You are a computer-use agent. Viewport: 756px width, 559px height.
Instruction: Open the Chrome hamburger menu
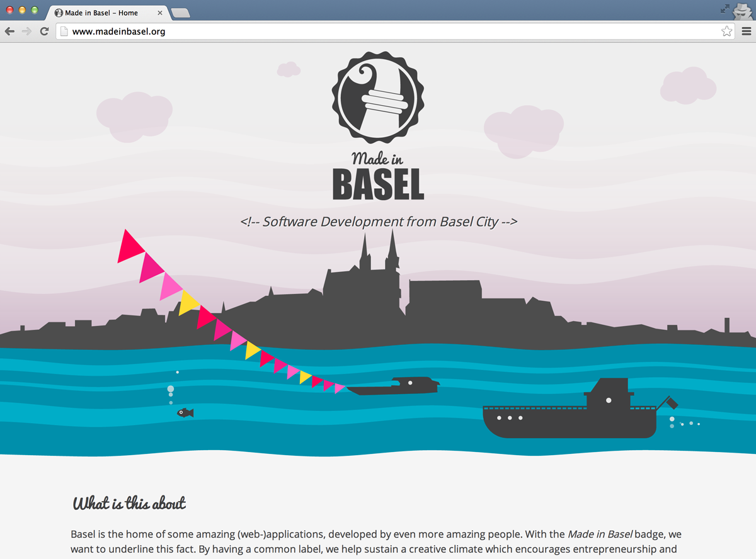tap(746, 31)
